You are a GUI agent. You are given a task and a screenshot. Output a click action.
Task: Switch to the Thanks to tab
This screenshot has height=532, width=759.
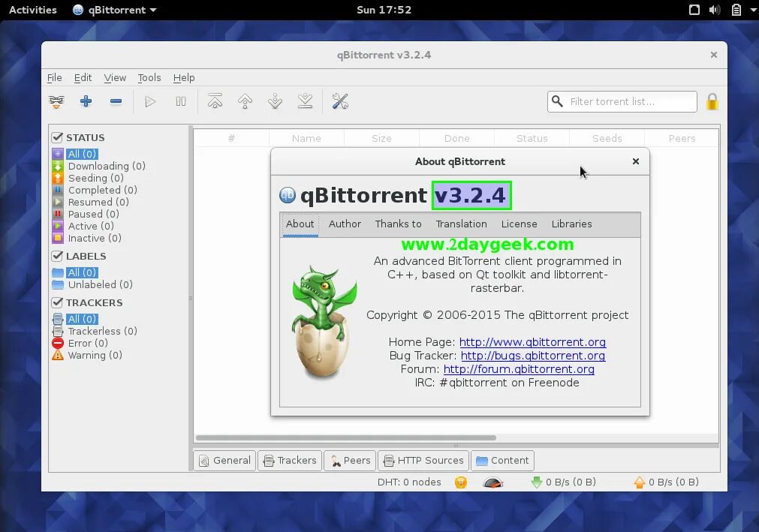(399, 224)
